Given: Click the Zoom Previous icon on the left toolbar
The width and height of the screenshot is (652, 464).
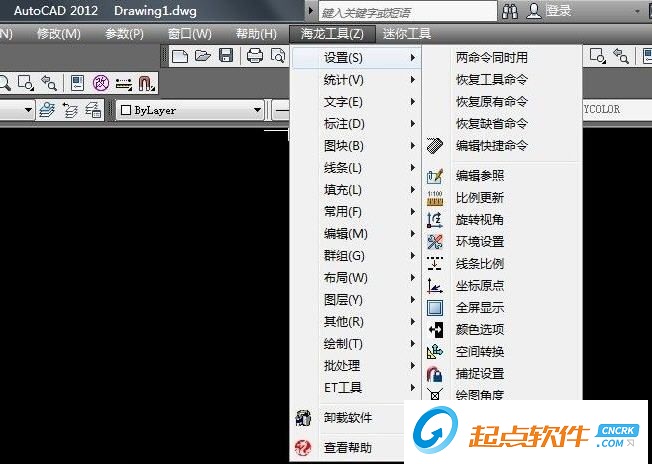Looking at the screenshot, I should click(x=48, y=83).
